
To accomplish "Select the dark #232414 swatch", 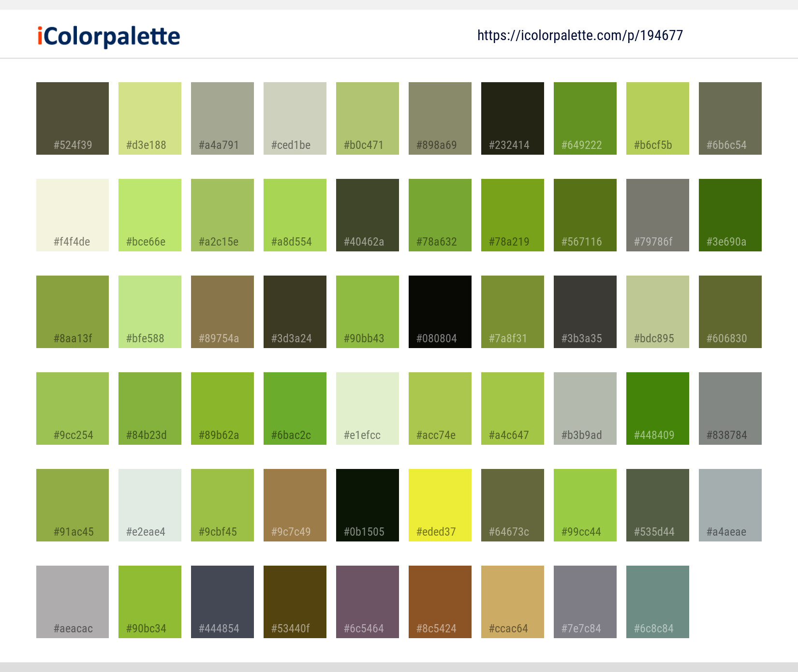I will coord(513,118).
